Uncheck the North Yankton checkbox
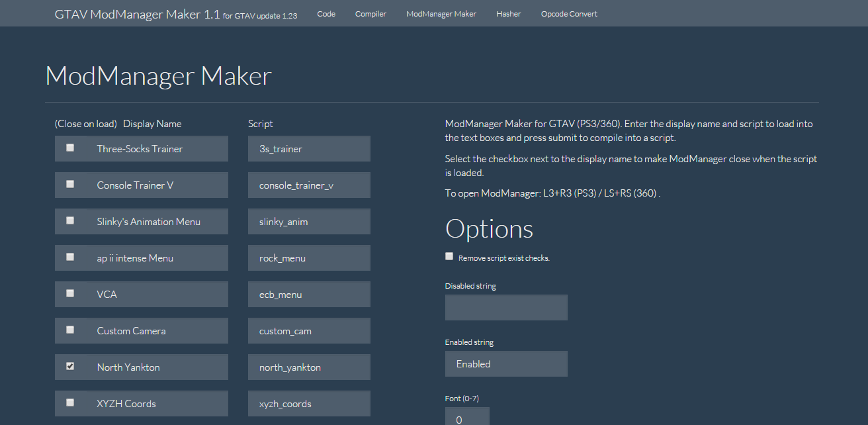 click(70, 366)
